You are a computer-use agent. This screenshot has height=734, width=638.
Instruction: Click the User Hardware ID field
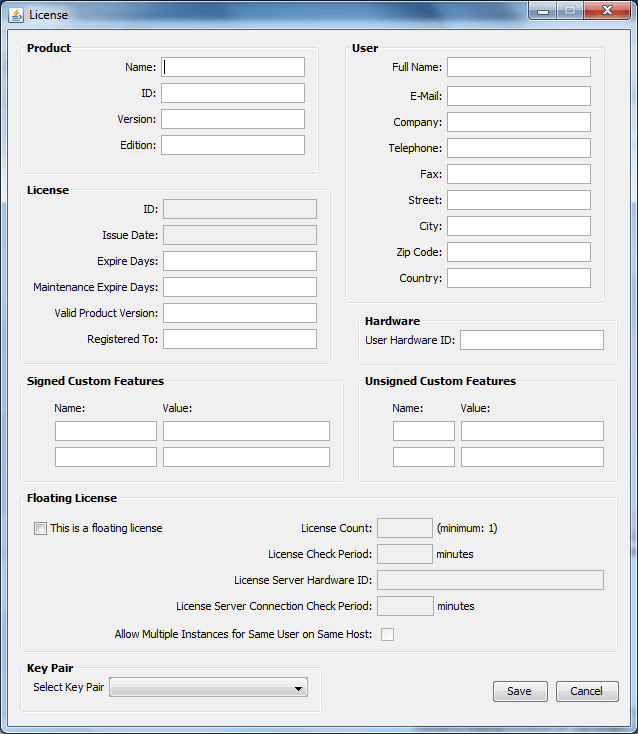point(532,340)
